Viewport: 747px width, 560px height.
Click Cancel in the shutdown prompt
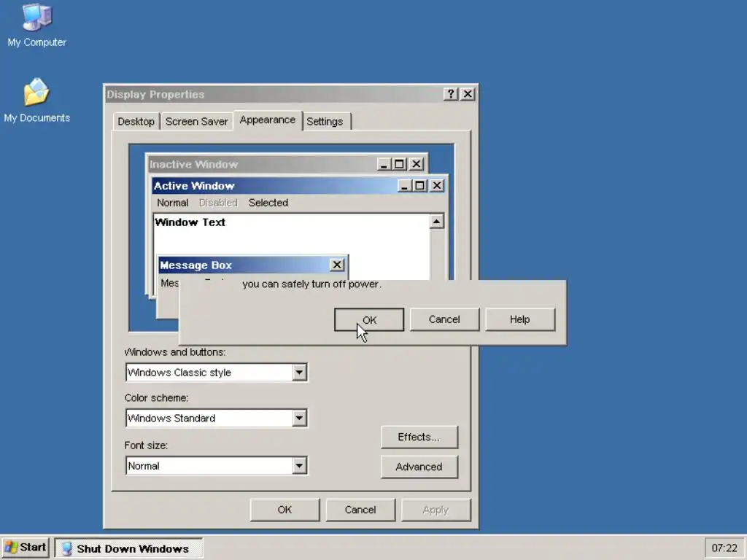click(444, 319)
